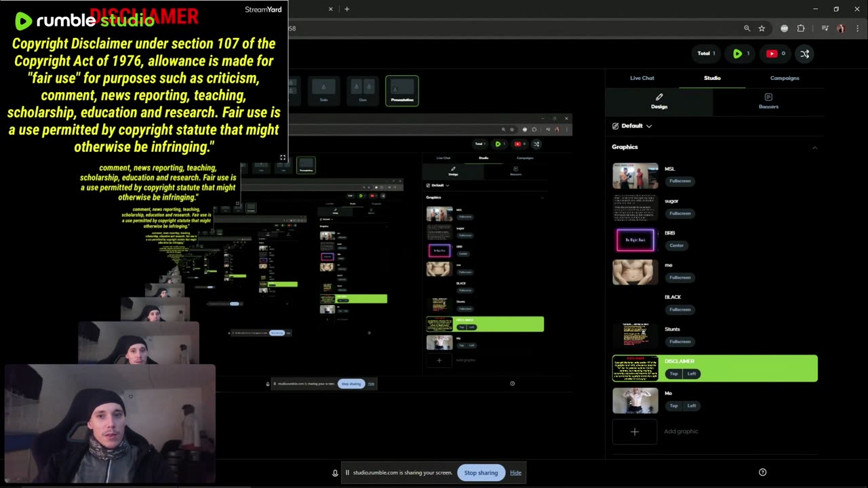
Task: Click the shuffle stream destinations icon
Action: click(x=805, y=54)
